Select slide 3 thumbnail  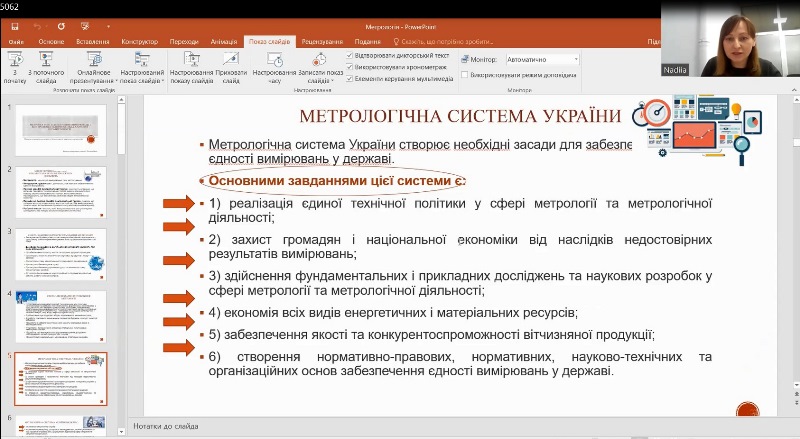click(61, 255)
